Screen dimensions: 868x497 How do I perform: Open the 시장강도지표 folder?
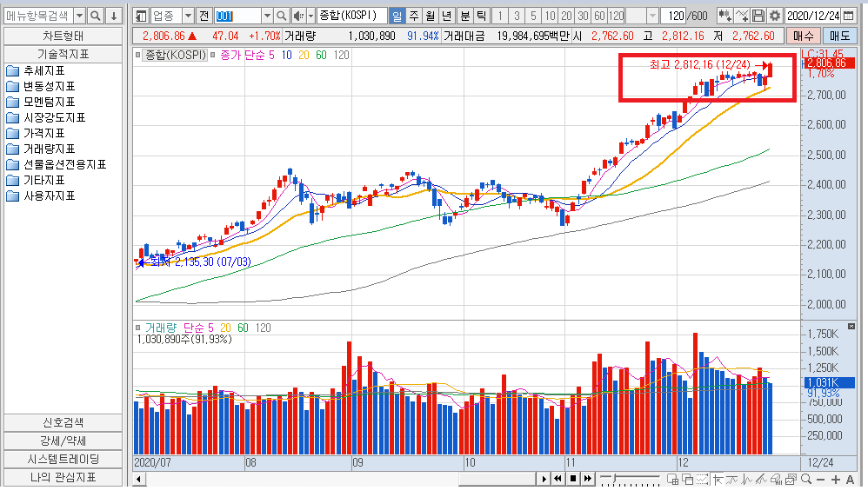tap(46, 118)
